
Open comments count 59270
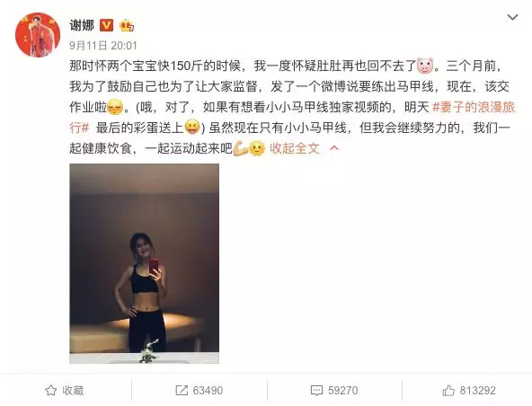tap(342, 391)
